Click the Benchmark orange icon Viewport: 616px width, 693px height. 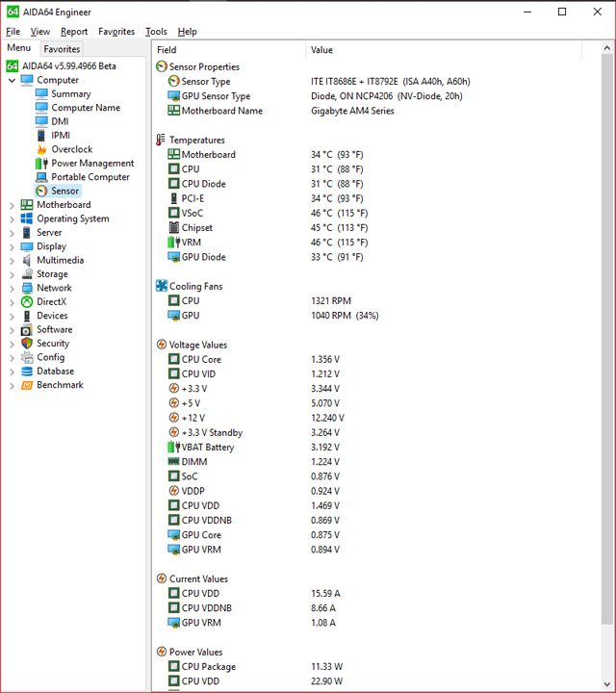27,385
